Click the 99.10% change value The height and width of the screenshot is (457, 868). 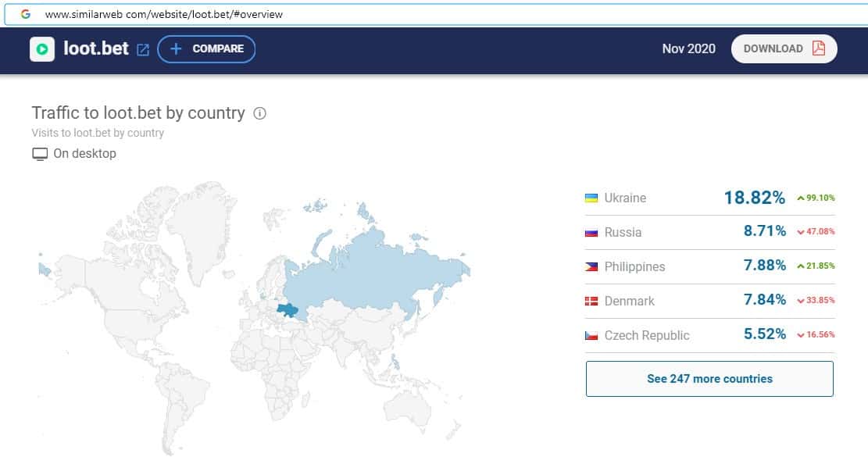tap(820, 198)
